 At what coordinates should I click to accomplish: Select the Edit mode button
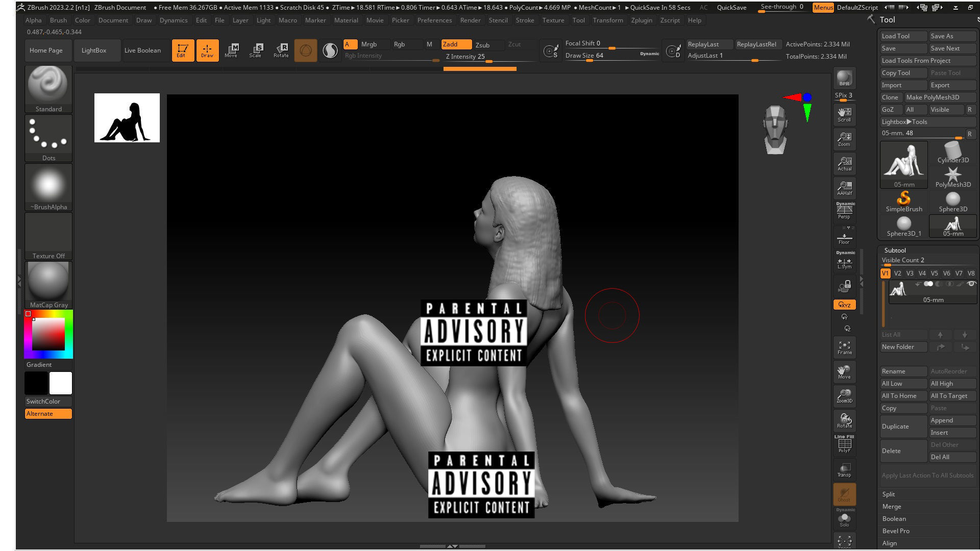point(182,51)
